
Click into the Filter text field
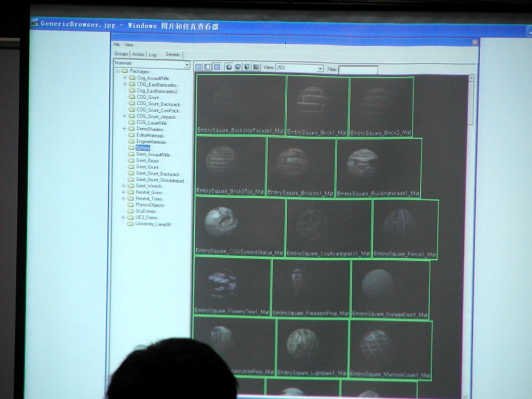358,69
